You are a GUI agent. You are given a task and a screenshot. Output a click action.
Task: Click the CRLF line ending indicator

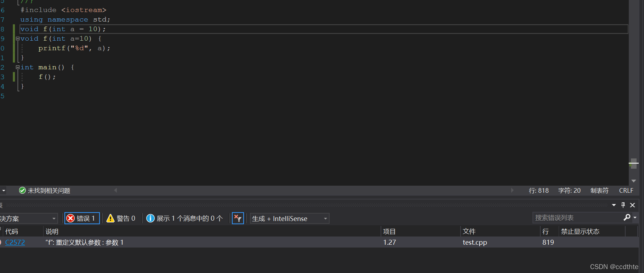626,191
